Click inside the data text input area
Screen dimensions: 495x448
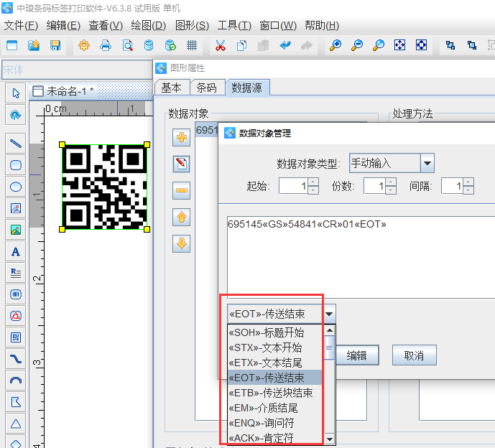pos(359,258)
